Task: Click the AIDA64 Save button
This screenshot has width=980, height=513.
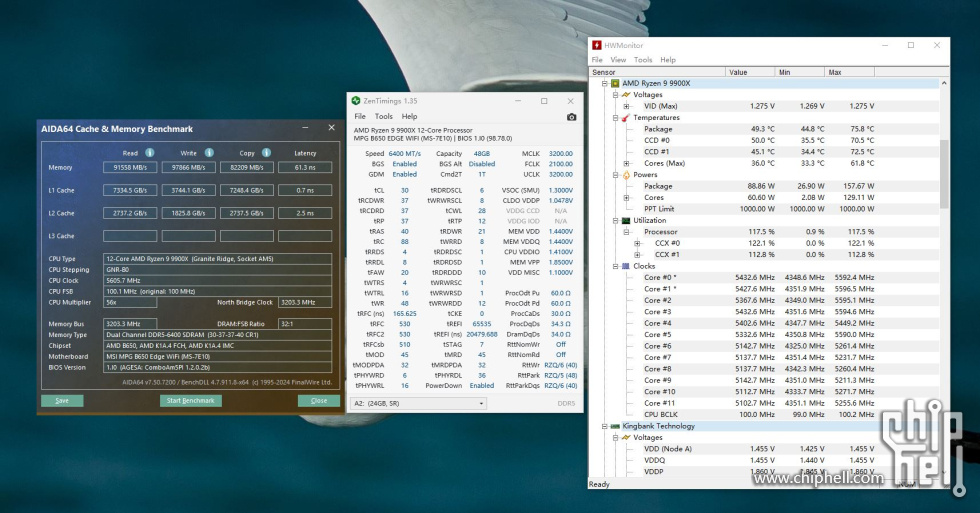Action: [62, 401]
